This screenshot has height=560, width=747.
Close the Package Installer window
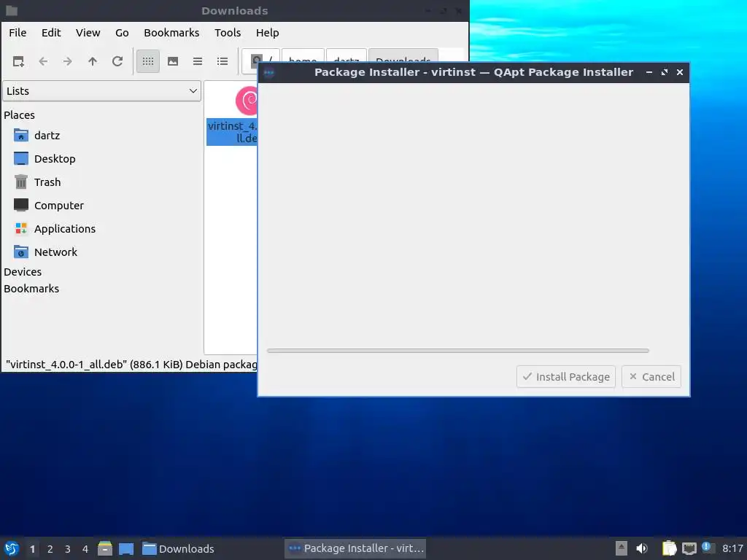coord(680,72)
